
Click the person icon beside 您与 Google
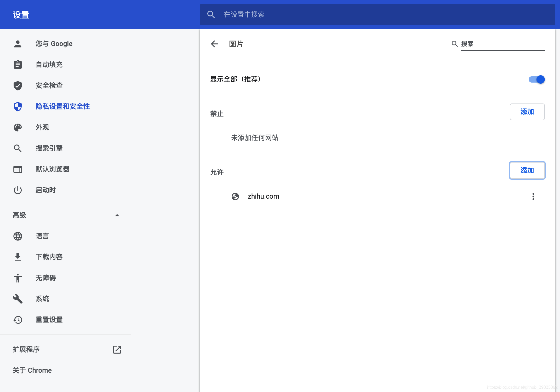[x=18, y=44]
